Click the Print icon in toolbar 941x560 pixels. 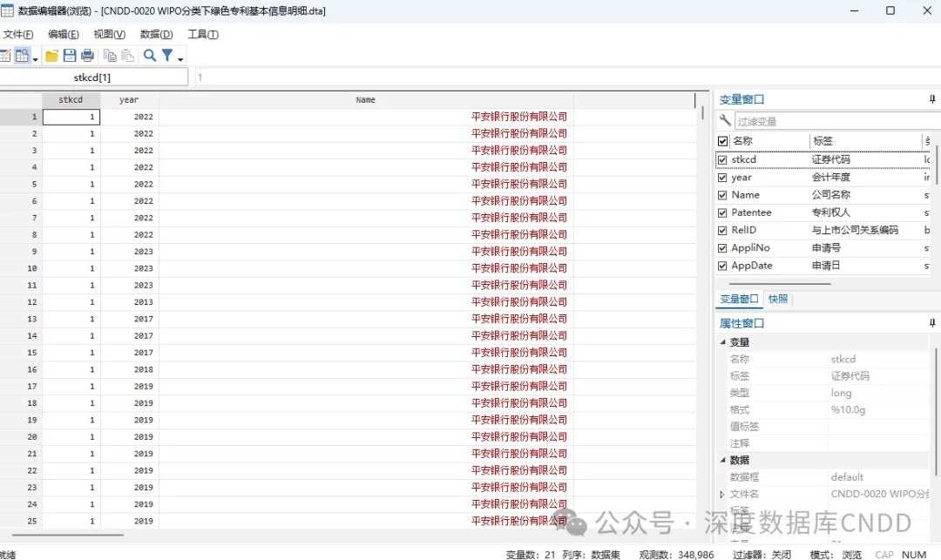(87, 56)
